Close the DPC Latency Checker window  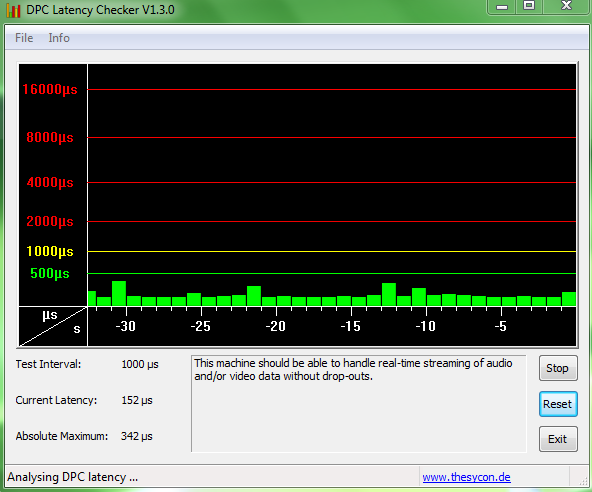point(566,6)
